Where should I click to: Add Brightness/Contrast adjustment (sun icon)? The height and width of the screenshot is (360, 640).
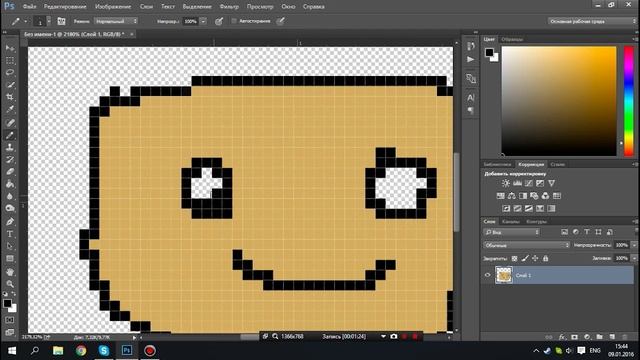point(506,183)
